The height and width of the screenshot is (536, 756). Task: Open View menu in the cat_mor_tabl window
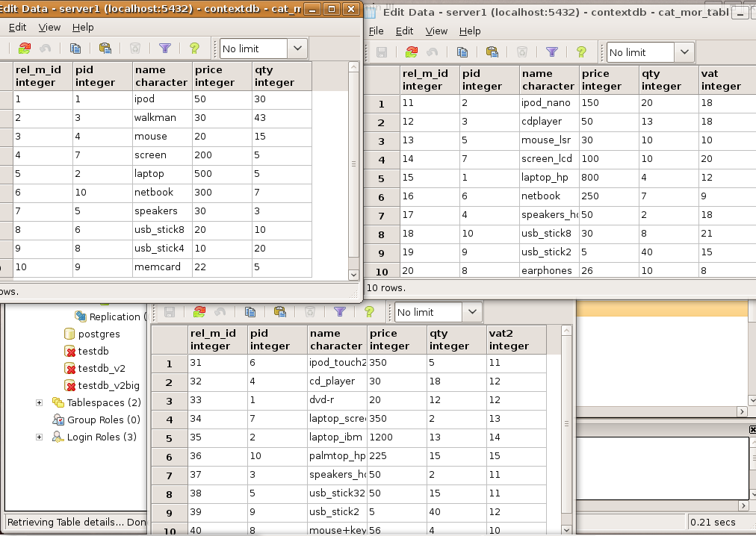click(x=436, y=31)
